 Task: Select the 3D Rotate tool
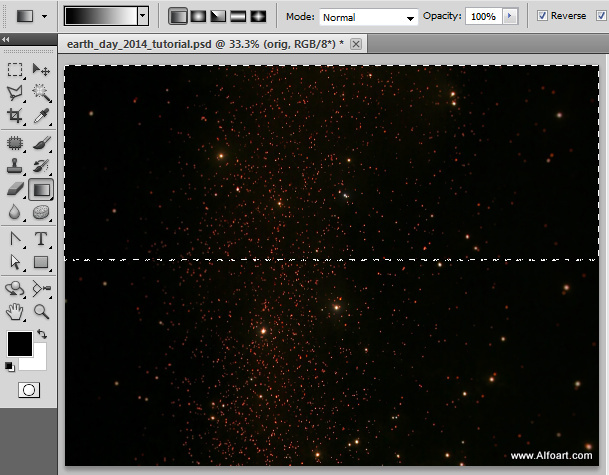(x=15, y=289)
